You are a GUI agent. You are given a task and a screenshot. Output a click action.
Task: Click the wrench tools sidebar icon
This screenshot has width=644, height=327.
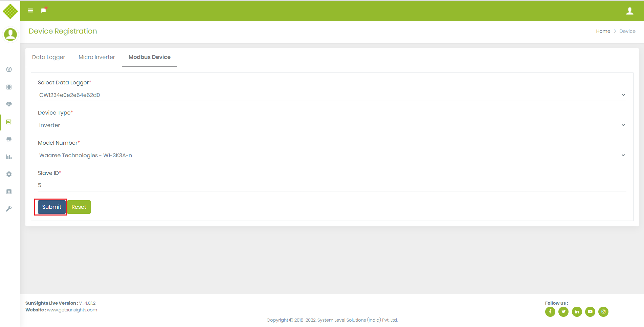[9, 209]
